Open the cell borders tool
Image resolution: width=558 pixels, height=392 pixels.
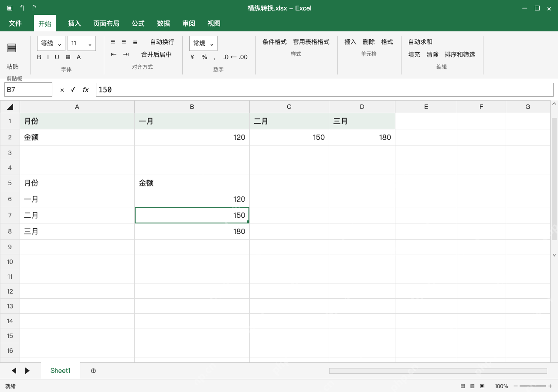[x=68, y=57]
